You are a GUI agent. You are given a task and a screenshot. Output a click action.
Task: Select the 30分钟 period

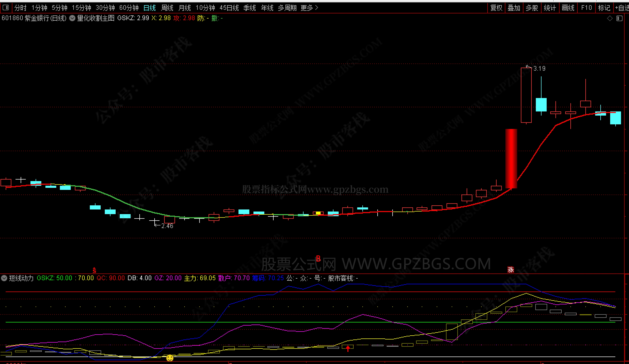(x=105, y=8)
